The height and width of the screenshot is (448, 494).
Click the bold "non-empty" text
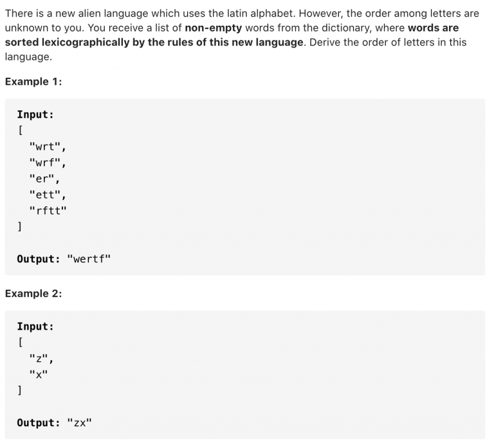tap(214, 28)
